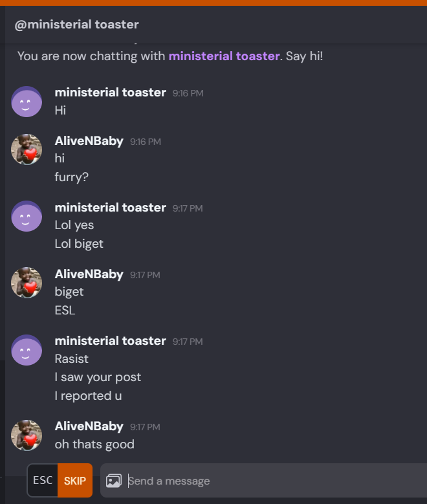Click the AliveNBaby username above "biget"
The height and width of the screenshot is (504, 427).
coord(89,274)
